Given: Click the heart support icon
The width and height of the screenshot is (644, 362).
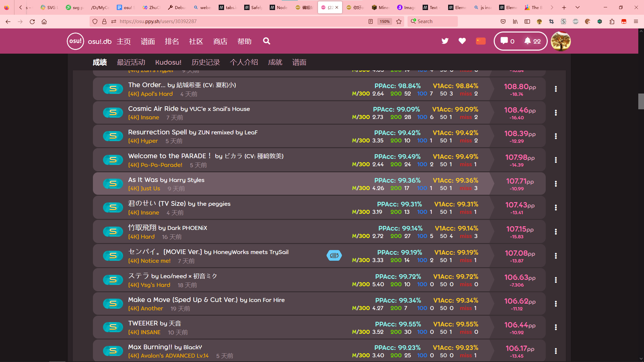Looking at the screenshot, I should point(462,41).
